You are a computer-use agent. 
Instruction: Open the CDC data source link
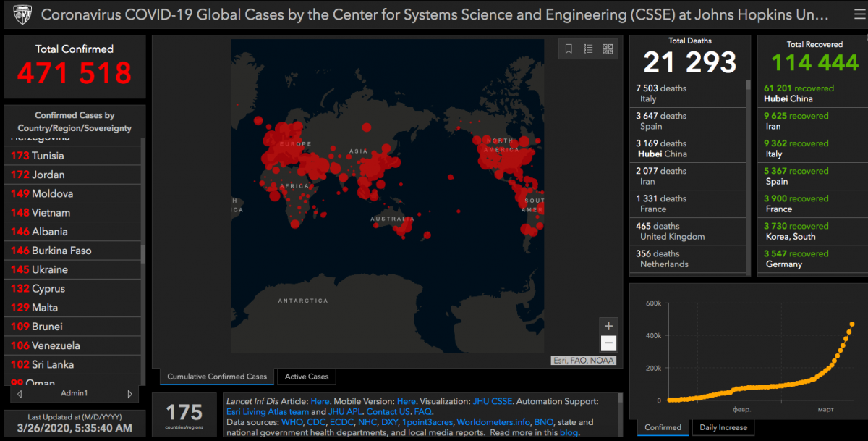pyautogui.click(x=318, y=422)
